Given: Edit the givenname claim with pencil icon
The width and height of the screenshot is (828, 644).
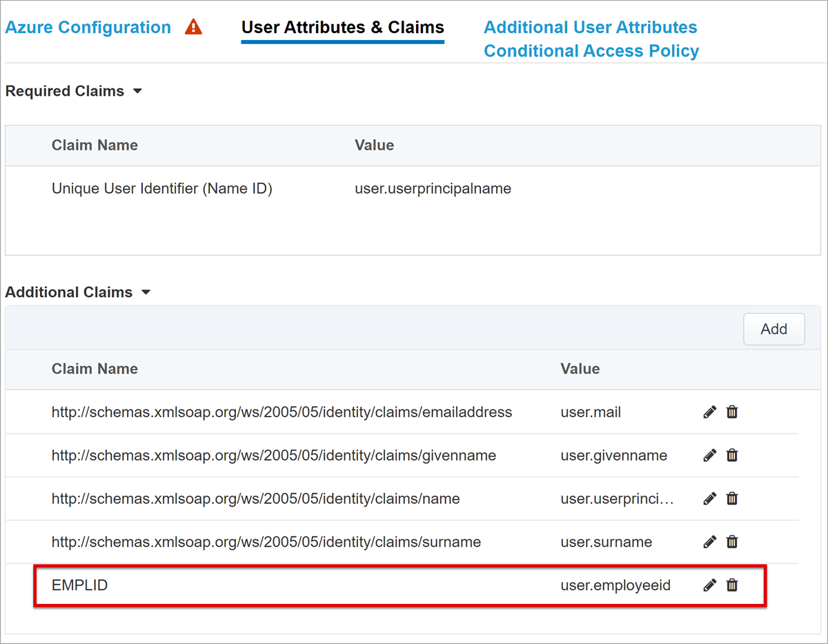Looking at the screenshot, I should click(x=709, y=455).
